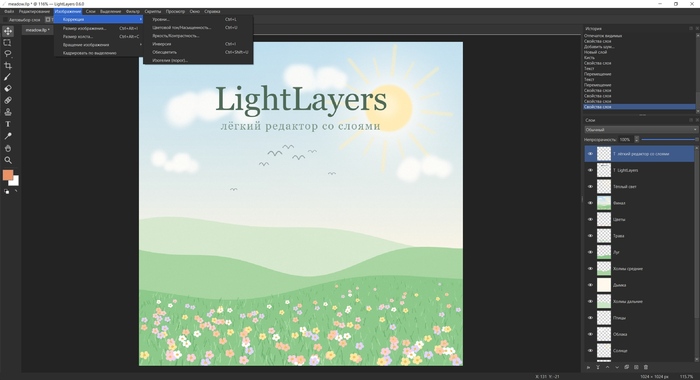Image resolution: width=700 pixels, height=380 pixels.
Task: Select the Холмы дальние layer thumbnail
Action: (x=604, y=301)
